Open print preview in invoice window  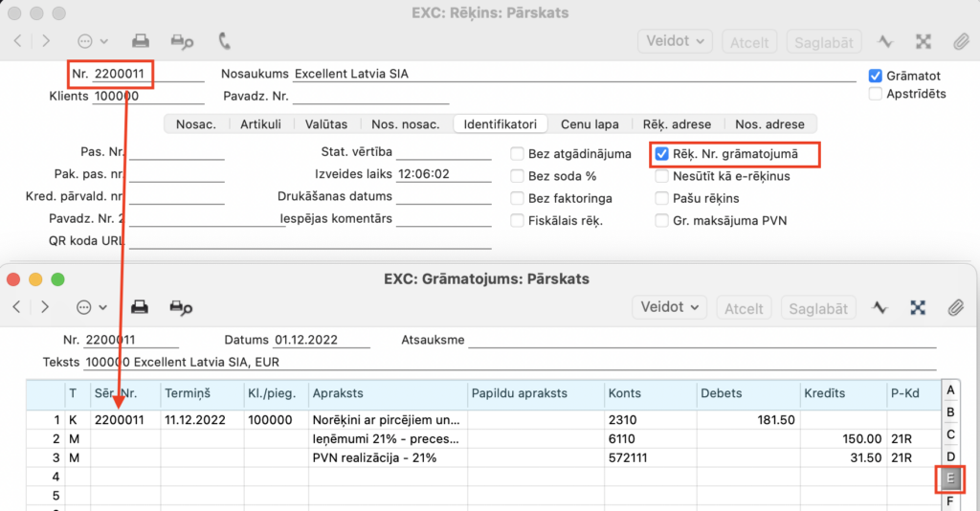[181, 41]
